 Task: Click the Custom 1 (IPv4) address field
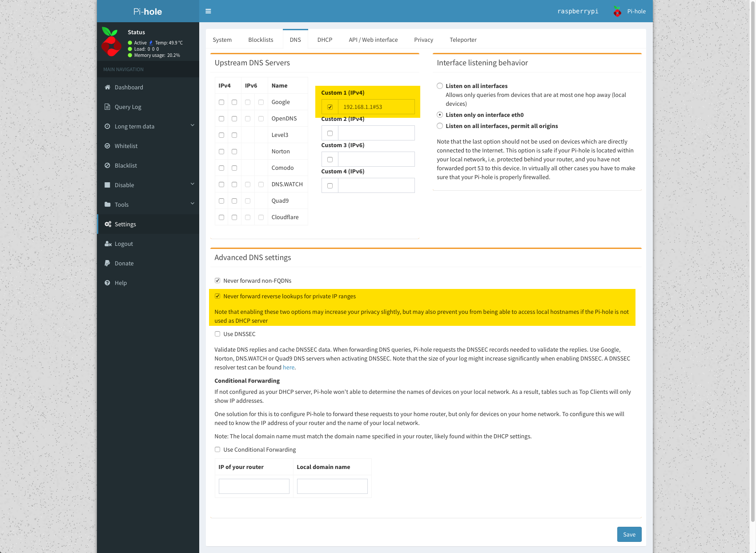(x=376, y=107)
